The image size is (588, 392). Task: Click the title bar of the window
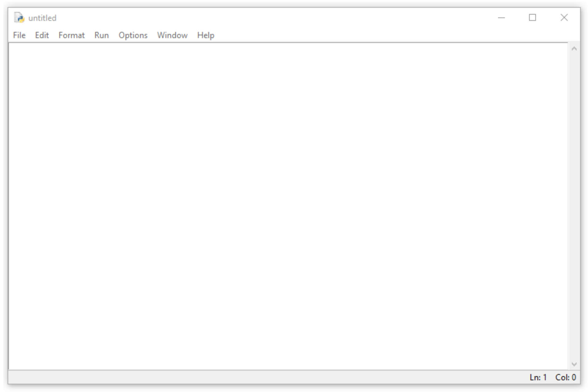(x=245, y=18)
